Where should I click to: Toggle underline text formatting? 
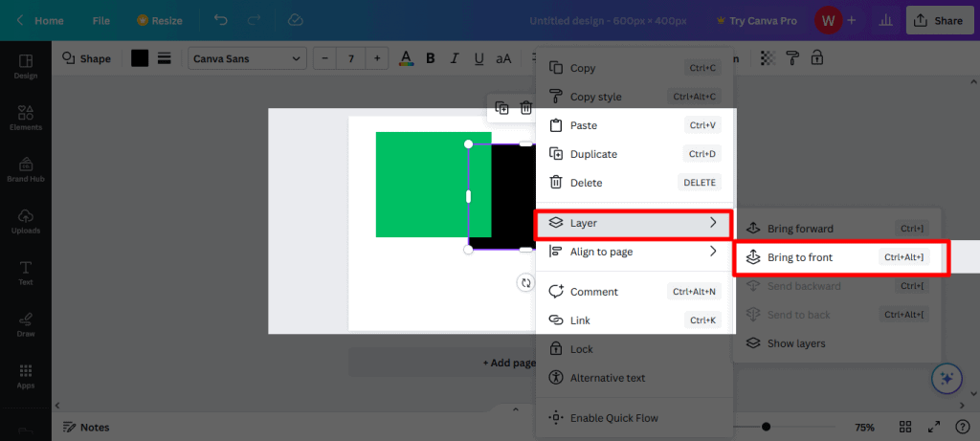tap(479, 58)
